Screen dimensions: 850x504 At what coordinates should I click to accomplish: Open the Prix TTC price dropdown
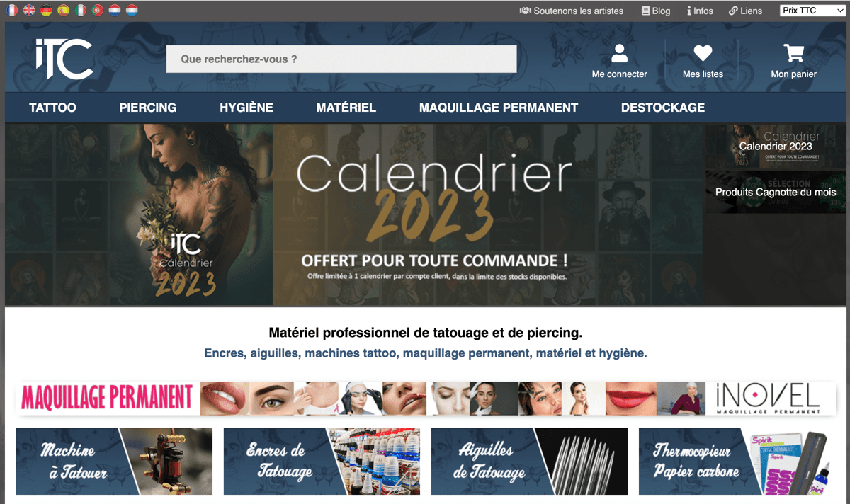[x=812, y=11]
